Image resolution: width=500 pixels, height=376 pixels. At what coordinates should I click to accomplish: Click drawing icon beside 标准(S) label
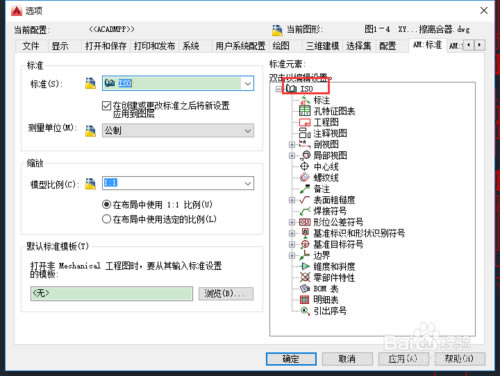tap(90, 83)
